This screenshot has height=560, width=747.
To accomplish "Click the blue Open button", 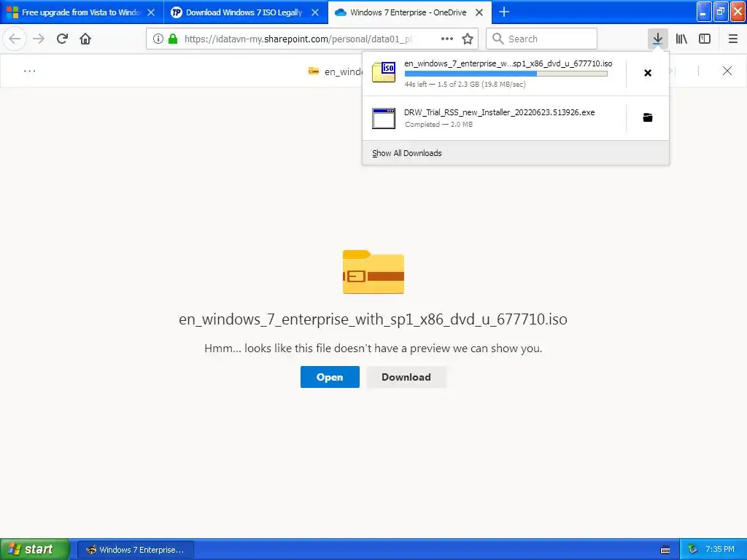I will 330,377.
